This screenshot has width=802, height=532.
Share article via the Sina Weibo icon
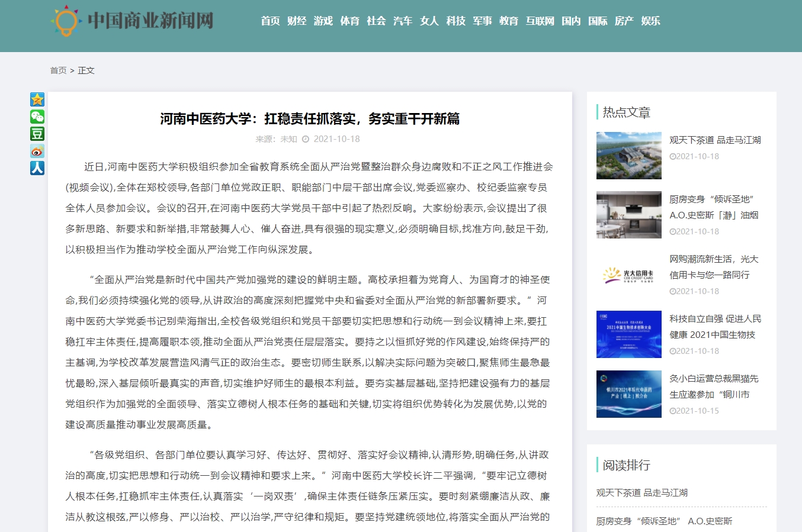pos(37,151)
